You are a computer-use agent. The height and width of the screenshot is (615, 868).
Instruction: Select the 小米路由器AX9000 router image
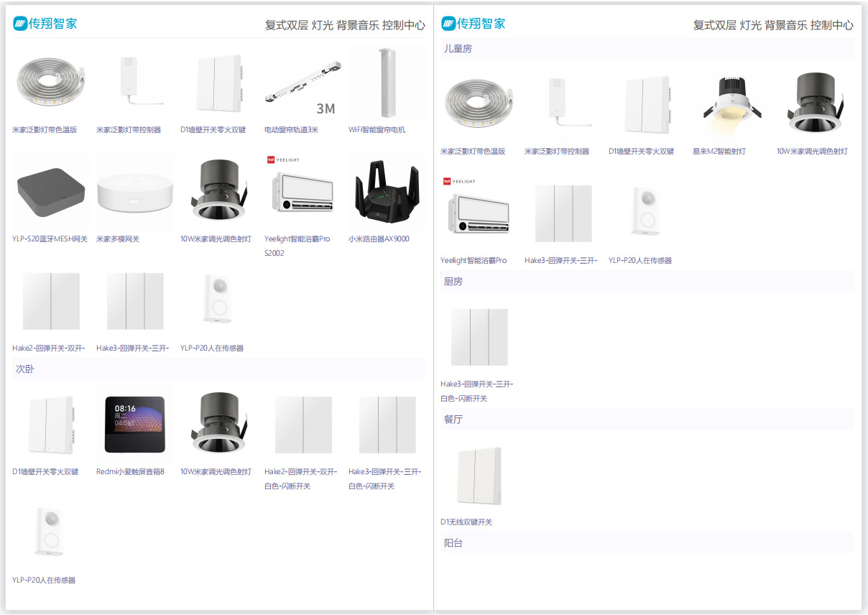(x=387, y=192)
